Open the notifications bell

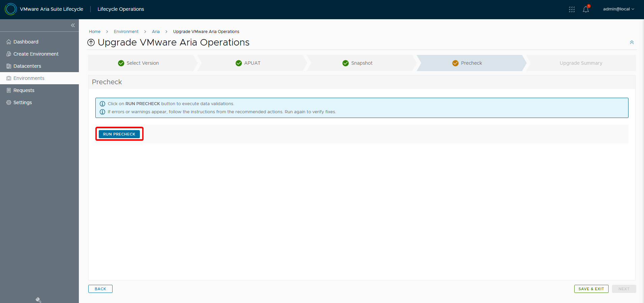click(x=586, y=9)
